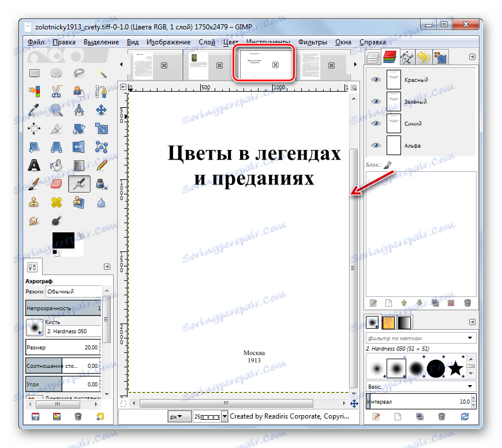Image resolution: width=502 pixels, height=448 pixels.
Task: Open the Фильтры menu
Action: pyautogui.click(x=313, y=42)
